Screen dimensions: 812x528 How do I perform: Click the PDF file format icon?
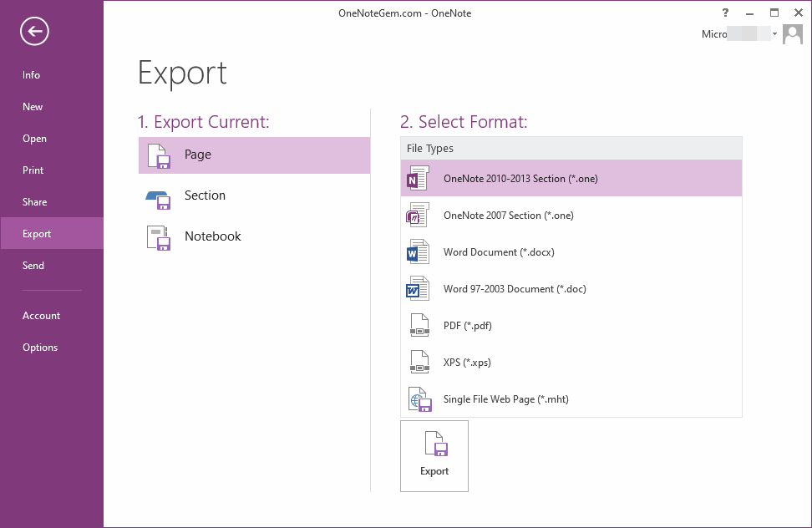[419, 325]
